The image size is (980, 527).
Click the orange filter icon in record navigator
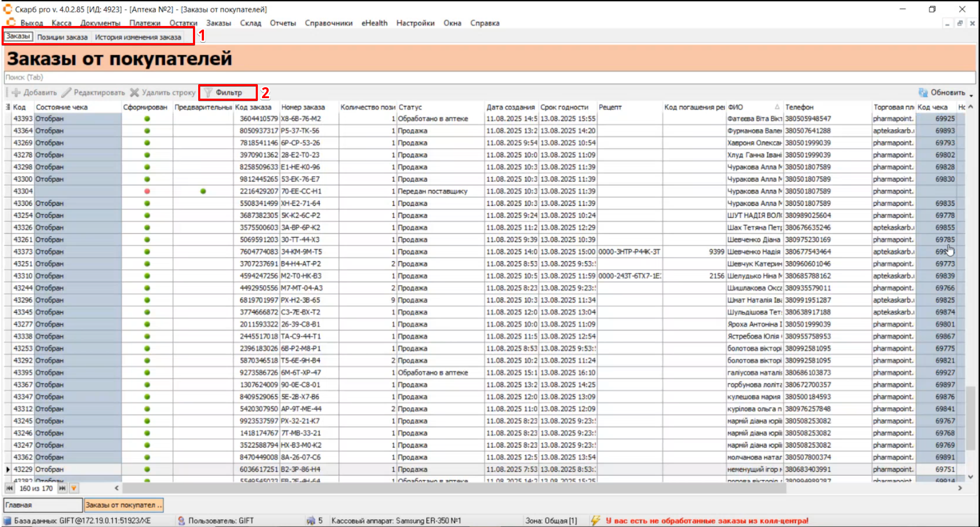74,488
